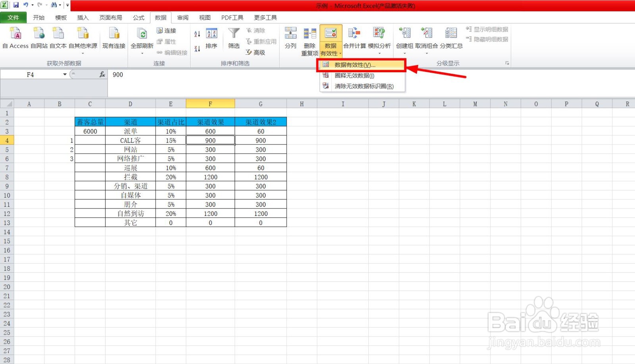
Task: Click the 连接 connections button
Action: 166,31
